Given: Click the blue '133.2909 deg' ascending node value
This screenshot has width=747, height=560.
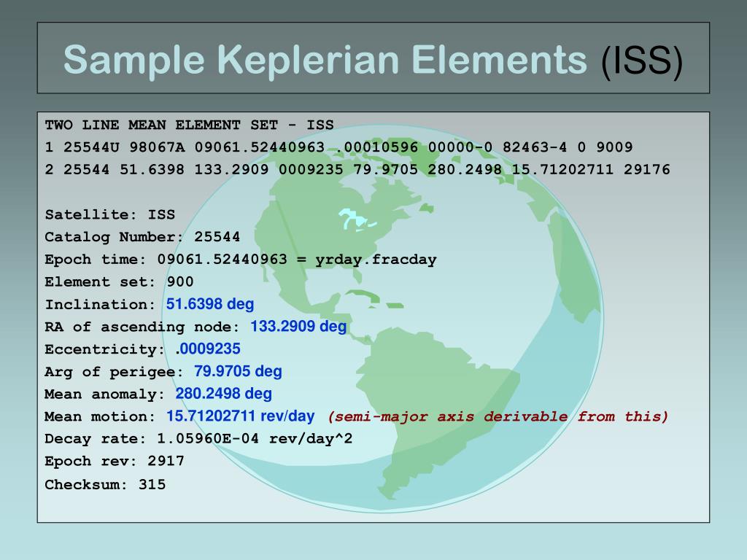Looking at the screenshot, I should pos(298,326).
